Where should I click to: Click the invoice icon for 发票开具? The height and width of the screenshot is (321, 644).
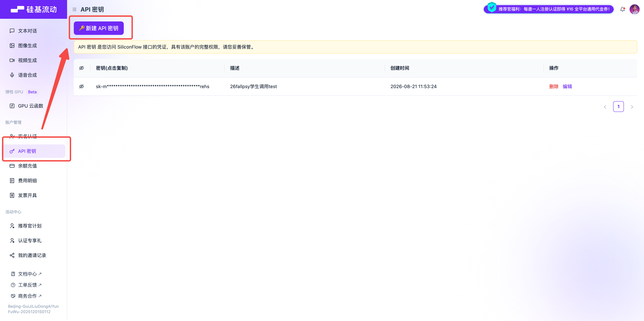tap(12, 195)
